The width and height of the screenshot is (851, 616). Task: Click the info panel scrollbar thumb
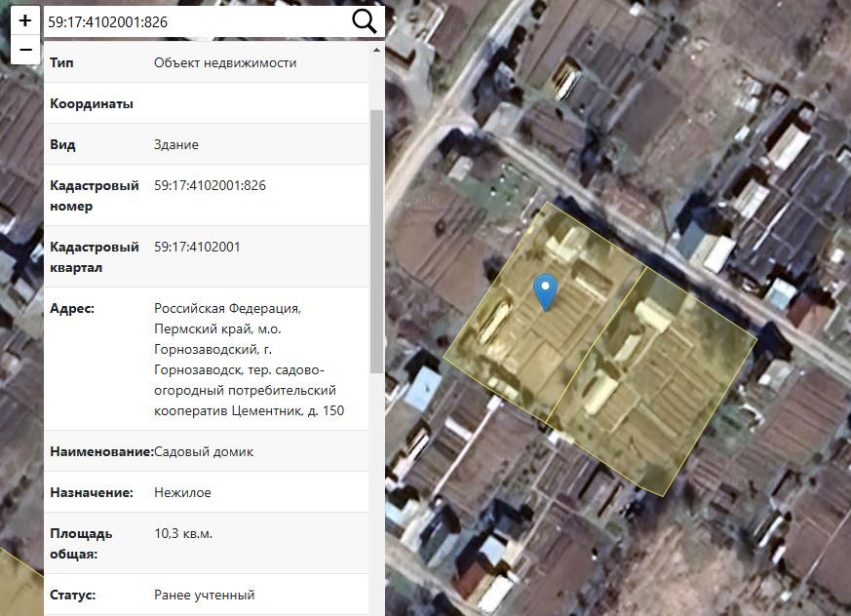(x=376, y=242)
